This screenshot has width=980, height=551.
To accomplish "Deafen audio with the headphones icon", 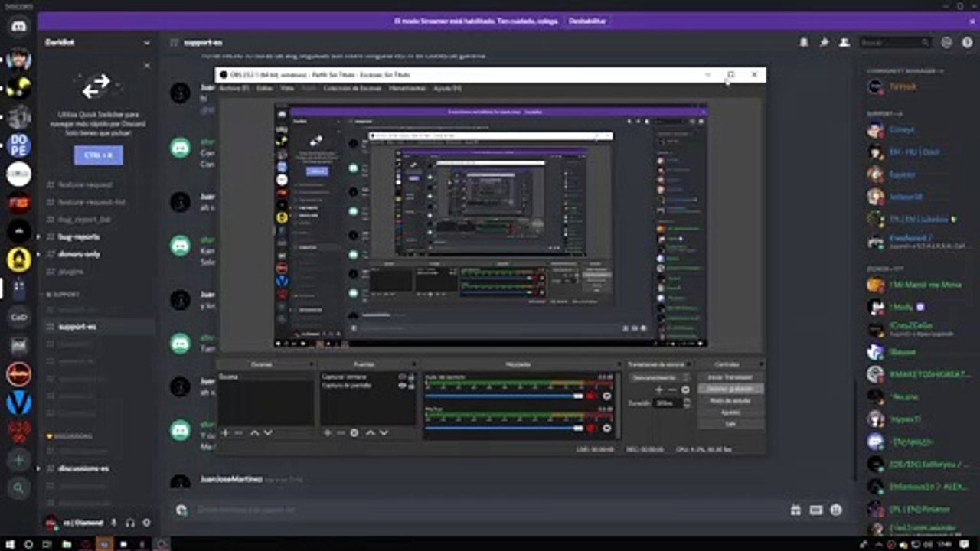I will point(130,523).
